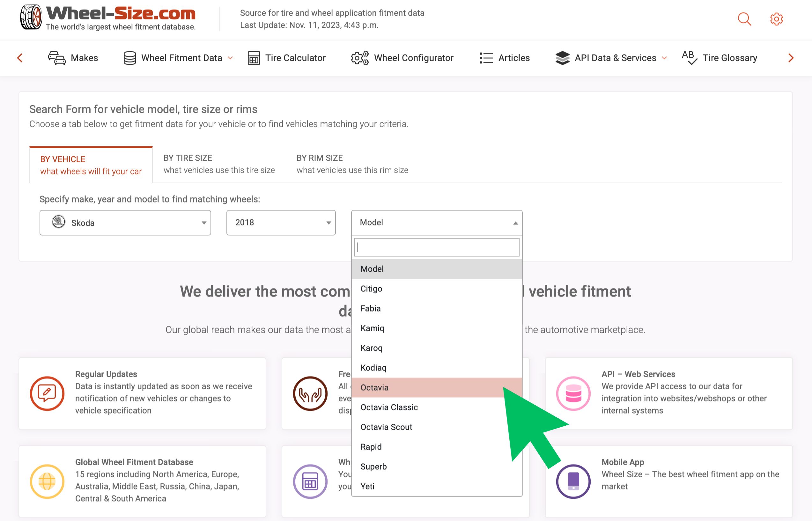Select Rapid from the list
The height and width of the screenshot is (521, 812).
[436, 447]
